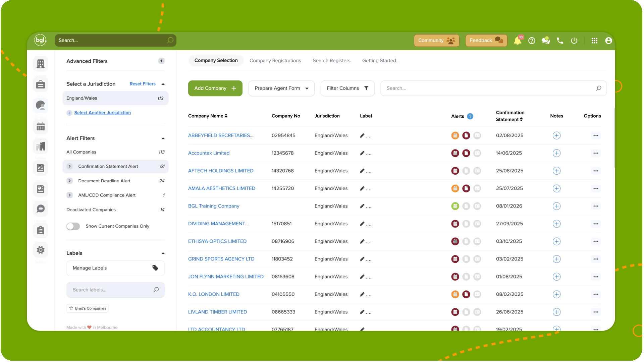Collapse the Advanced Filters panel arrow
The width and height of the screenshot is (644, 362).
coord(161,61)
